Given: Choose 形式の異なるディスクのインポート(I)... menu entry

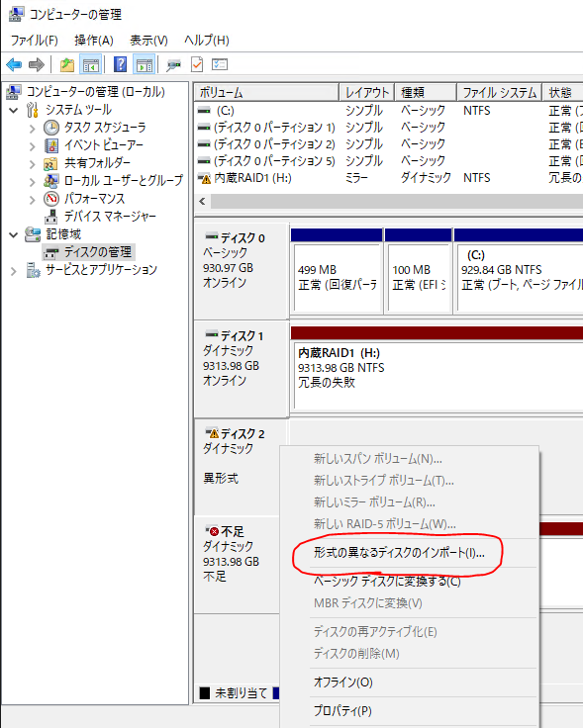Looking at the screenshot, I should pos(399,553).
